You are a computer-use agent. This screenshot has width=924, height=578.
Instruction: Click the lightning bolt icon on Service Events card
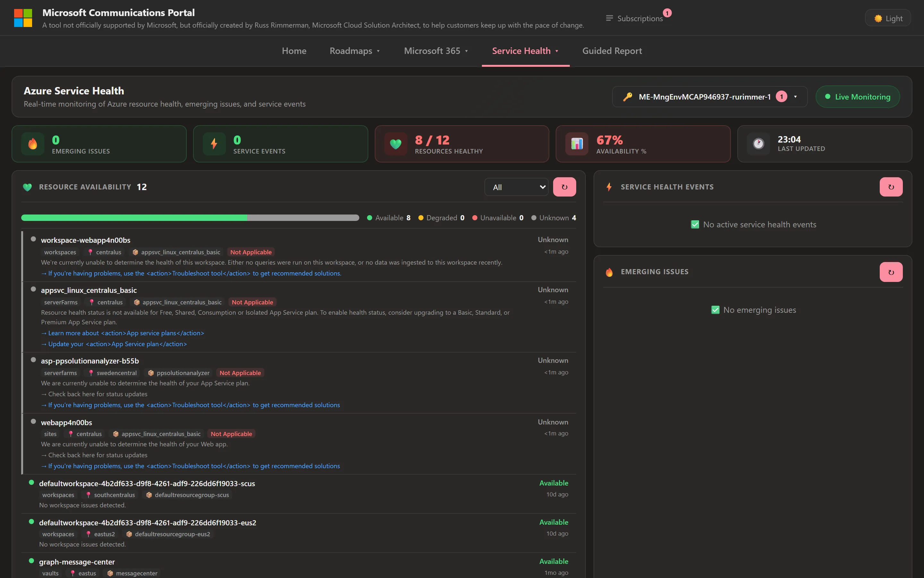[214, 144]
